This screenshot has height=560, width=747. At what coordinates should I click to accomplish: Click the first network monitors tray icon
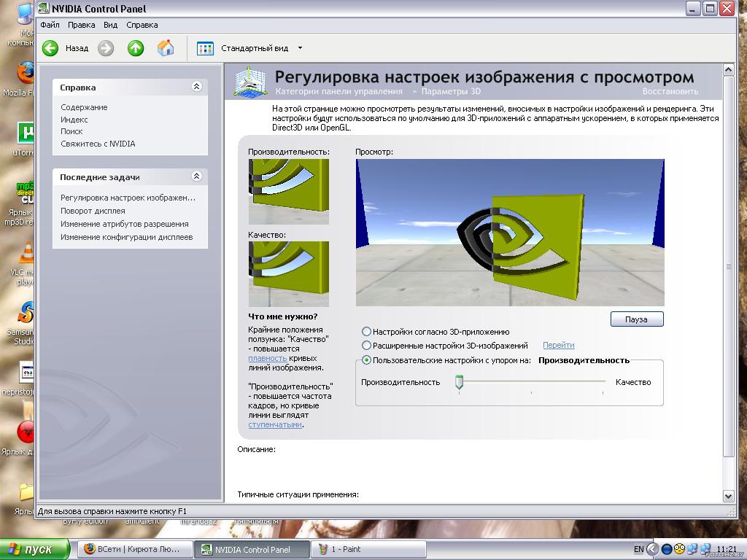[x=692, y=549]
